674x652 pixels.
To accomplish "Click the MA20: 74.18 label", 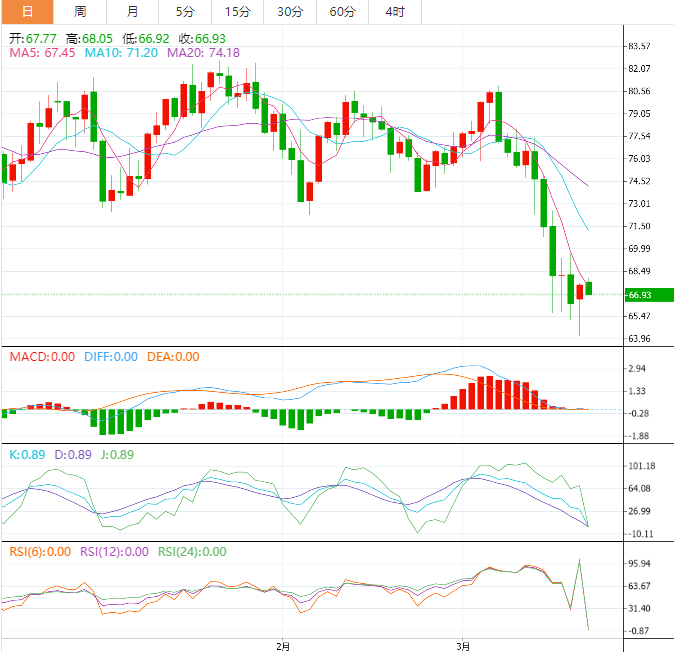I will coord(203,53).
